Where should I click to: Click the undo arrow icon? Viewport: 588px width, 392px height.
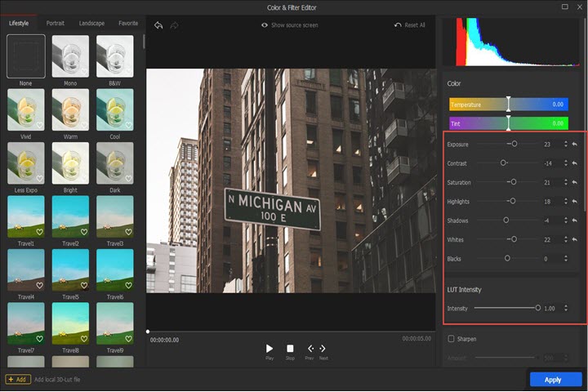(x=158, y=25)
